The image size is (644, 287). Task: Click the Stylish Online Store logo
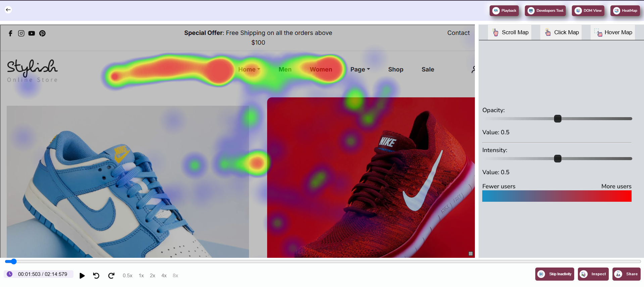coord(33,71)
